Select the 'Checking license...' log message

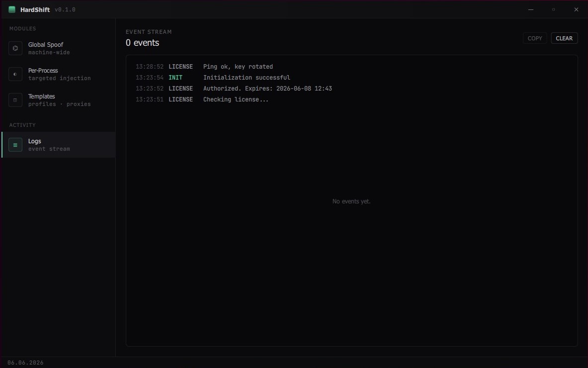(236, 99)
